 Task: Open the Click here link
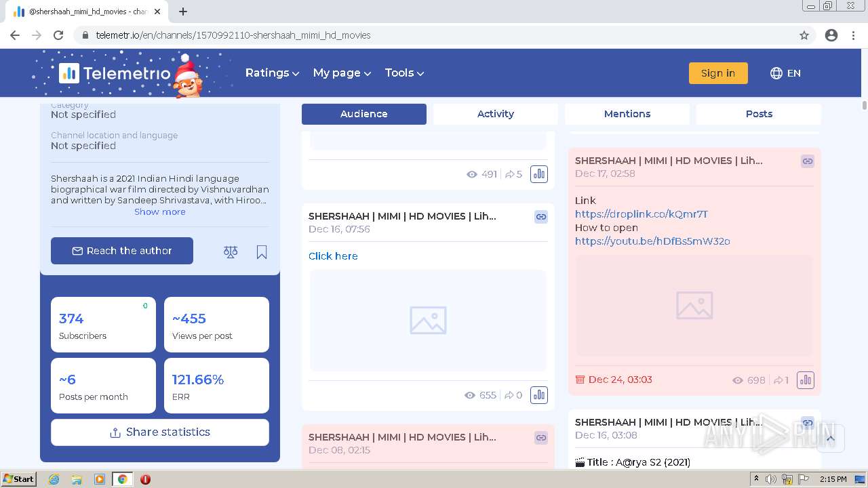tap(333, 256)
